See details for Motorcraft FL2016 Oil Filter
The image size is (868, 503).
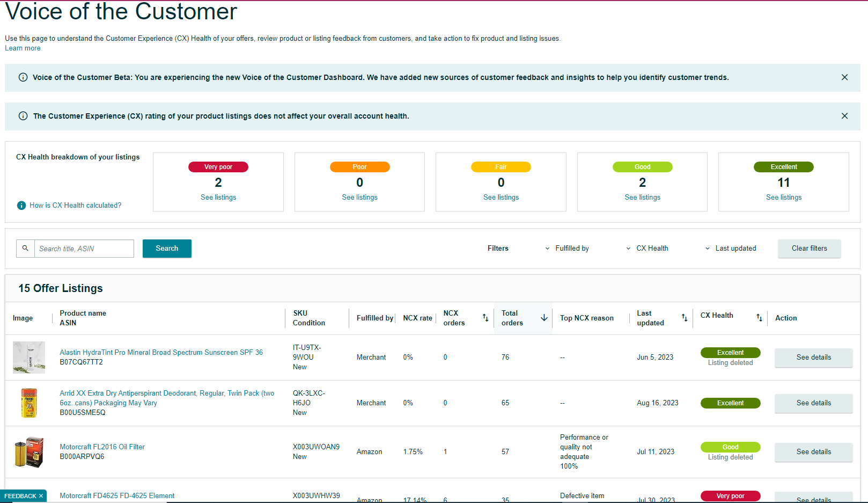point(814,452)
